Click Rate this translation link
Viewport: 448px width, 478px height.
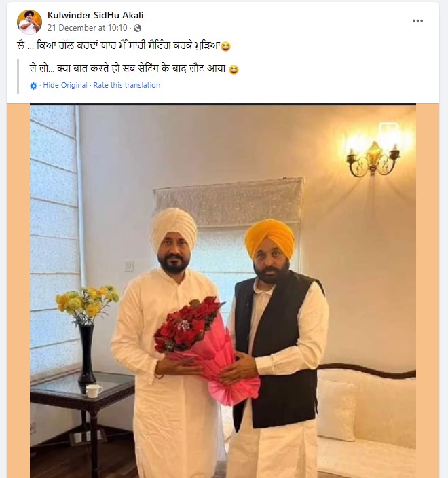tap(126, 85)
